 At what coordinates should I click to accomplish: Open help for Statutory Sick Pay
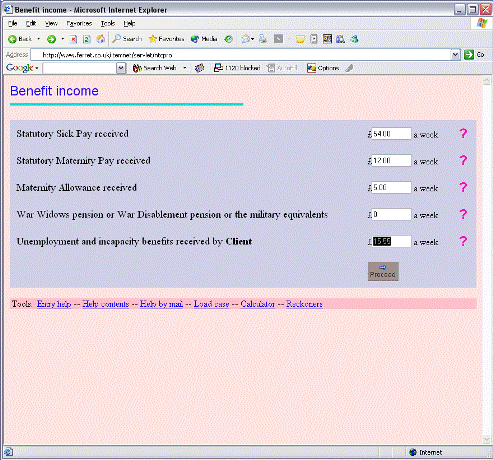463,133
